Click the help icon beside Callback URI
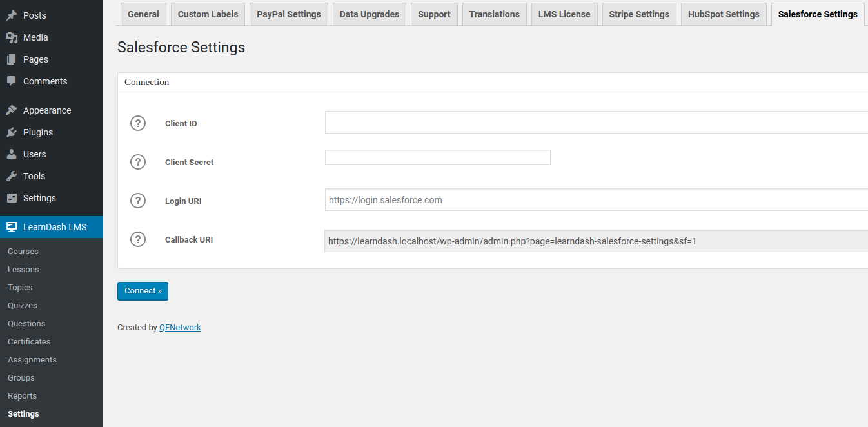868x427 pixels. (x=138, y=239)
